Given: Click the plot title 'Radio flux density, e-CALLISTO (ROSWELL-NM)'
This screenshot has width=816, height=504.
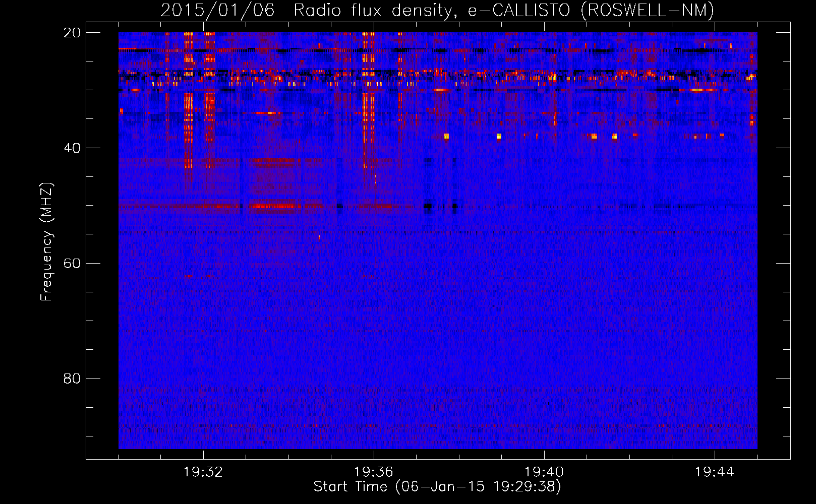Looking at the screenshot, I should coord(504,10).
